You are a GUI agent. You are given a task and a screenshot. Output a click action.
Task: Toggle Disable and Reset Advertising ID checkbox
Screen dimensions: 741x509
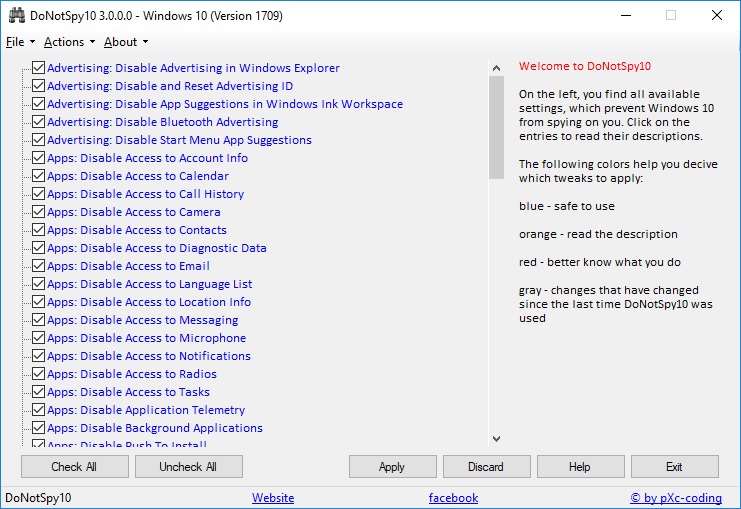click(39, 86)
